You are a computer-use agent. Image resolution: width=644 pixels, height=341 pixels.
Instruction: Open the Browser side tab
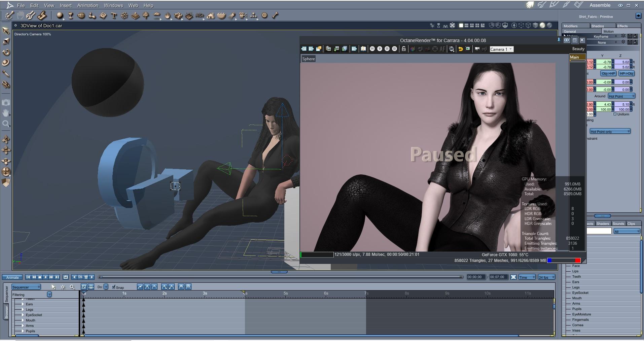(x=6, y=312)
